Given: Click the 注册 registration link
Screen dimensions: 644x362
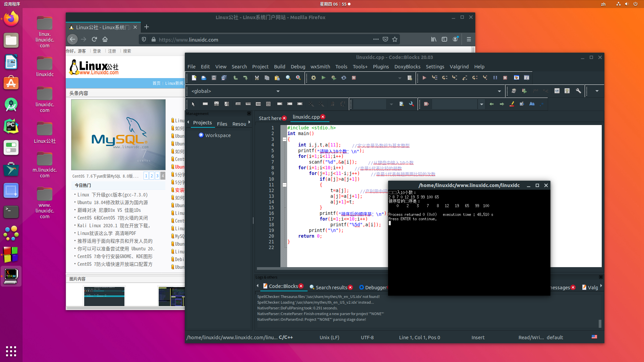Looking at the screenshot, I should point(112,51).
